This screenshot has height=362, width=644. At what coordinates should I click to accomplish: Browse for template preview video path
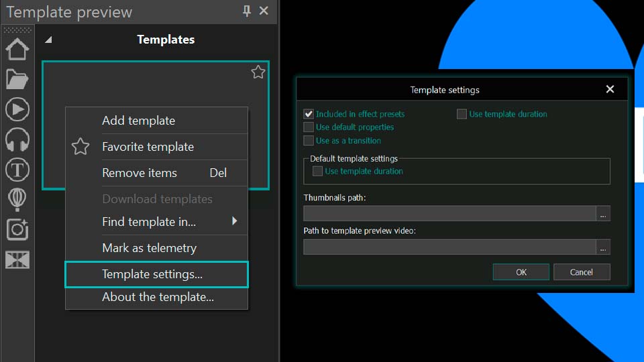pos(603,247)
